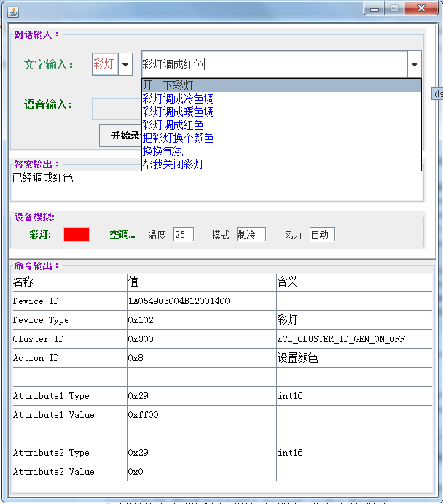The width and height of the screenshot is (443, 504).
Task: Click the Java icon in the title bar
Action: (13, 12)
